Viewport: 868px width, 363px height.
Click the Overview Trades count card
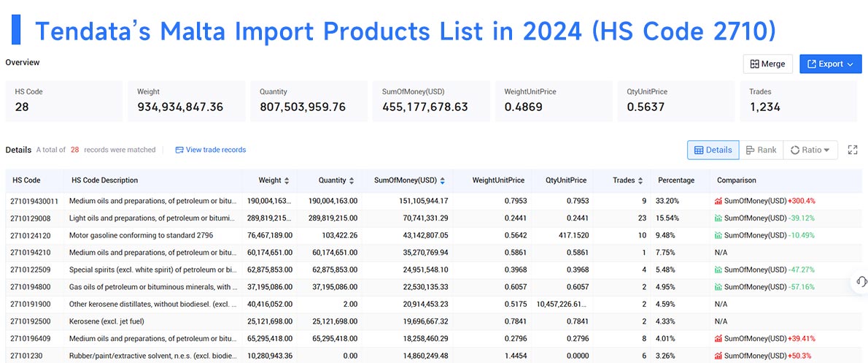tap(798, 102)
